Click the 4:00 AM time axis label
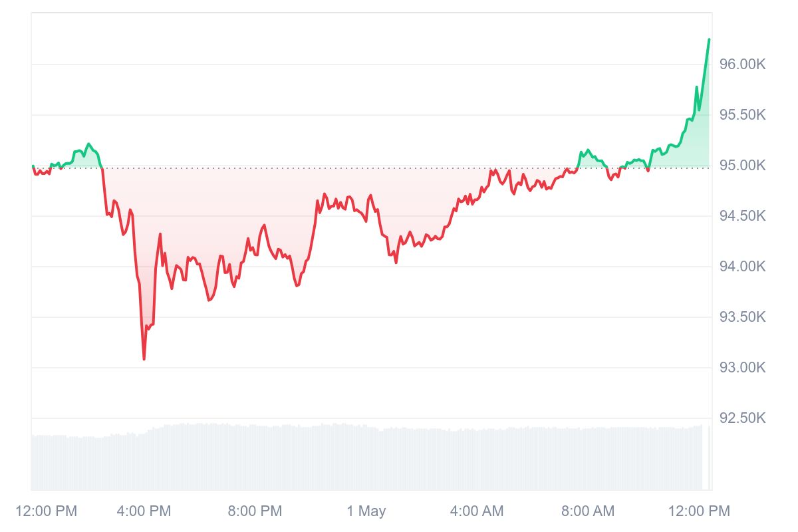The width and height of the screenshot is (798, 532). (476, 511)
